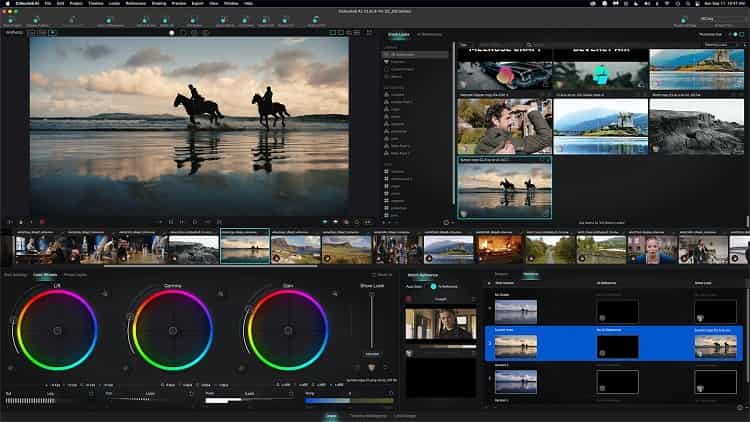Screen dimensions: 750x422
Task: Click the center of the Lift color wheel
Action: 57,331
